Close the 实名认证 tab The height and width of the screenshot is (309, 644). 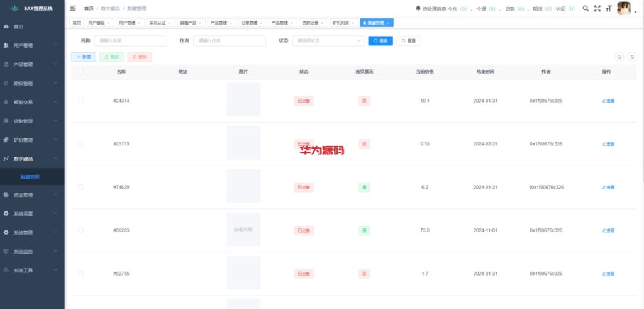[x=170, y=23]
